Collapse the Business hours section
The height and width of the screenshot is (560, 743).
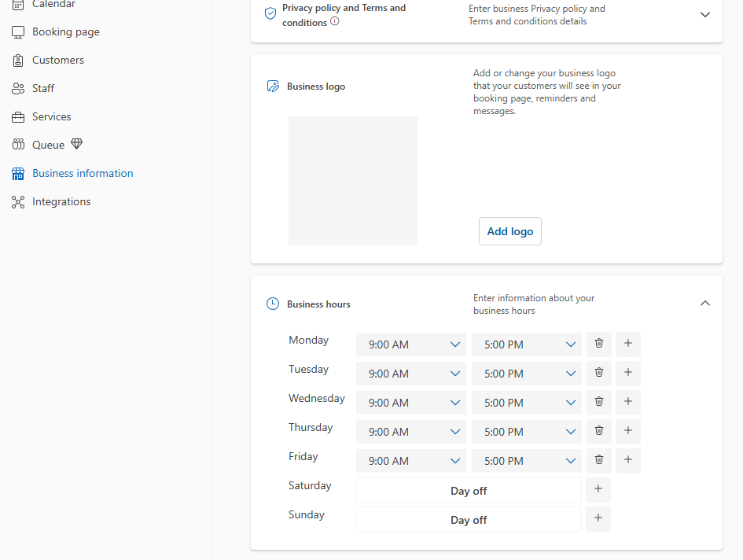coord(704,304)
